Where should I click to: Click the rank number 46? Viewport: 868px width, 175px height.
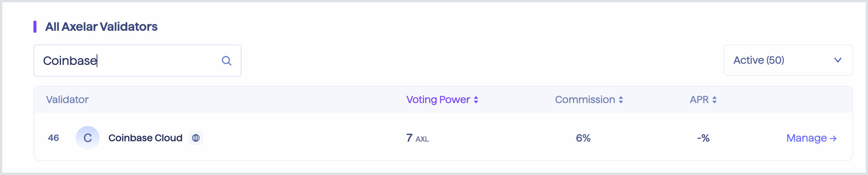(54, 138)
